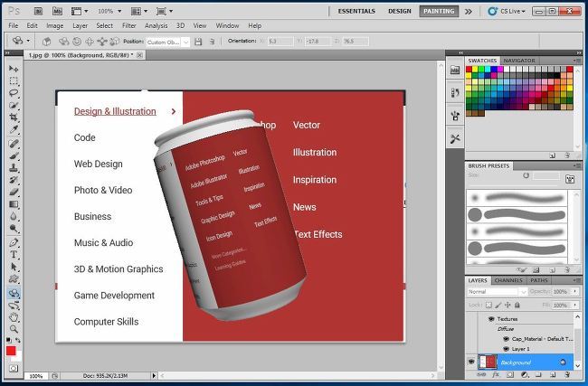Select the Brush tool
The width and height of the screenshot is (588, 386).
point(14,155)
